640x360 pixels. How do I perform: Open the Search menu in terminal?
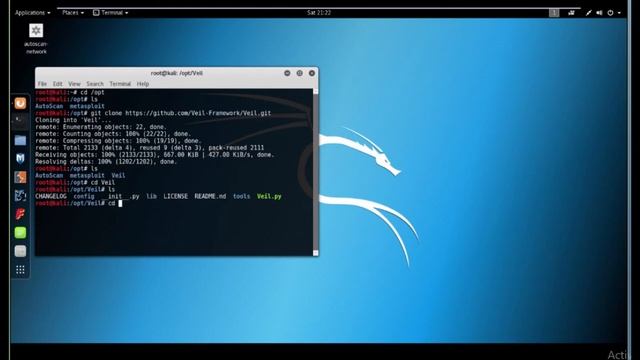[x=95, y=84]
